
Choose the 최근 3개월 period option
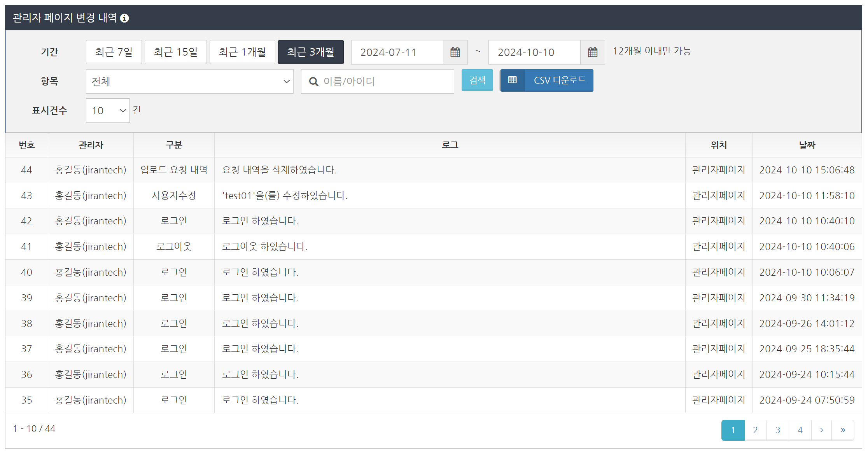click(x=310, y=52)
